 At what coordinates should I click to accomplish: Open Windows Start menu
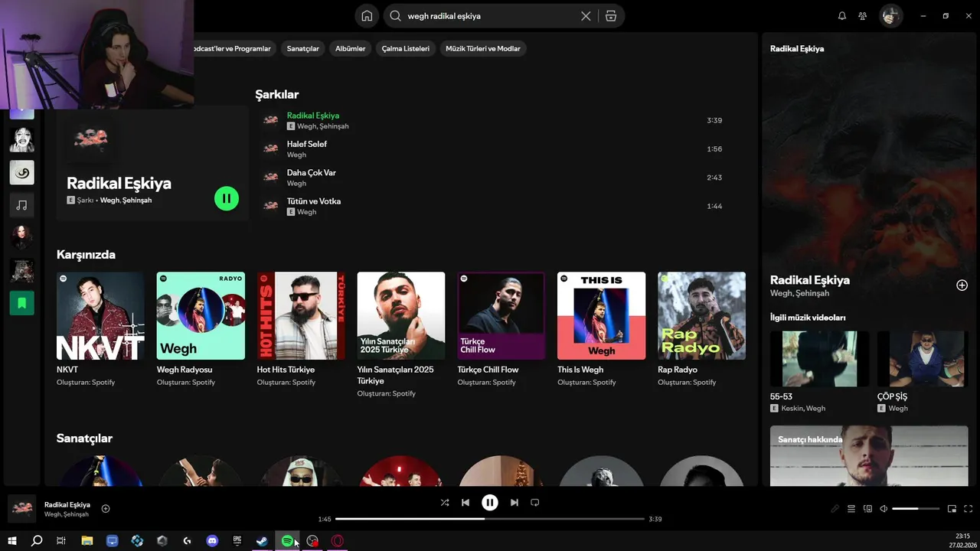[12, 541]
